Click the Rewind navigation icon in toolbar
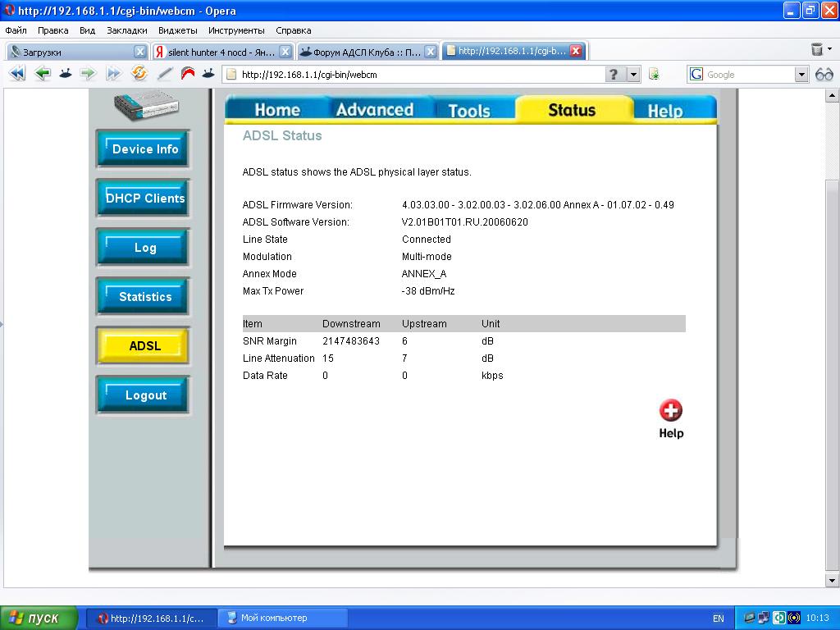840x630 pixels. click(x=17, y=74)
